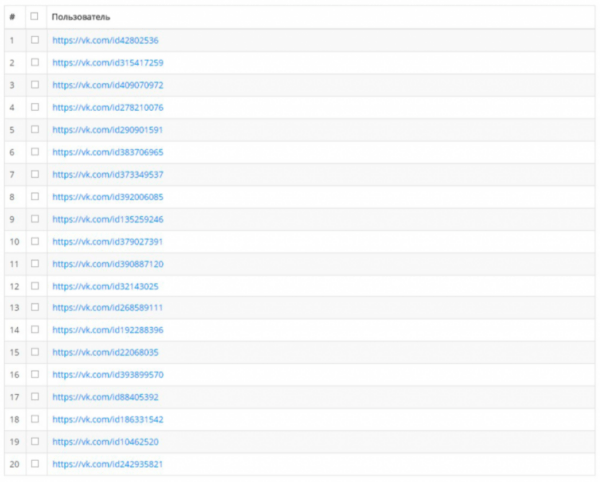Select row 11's checkbox
Image resolution: width=600 pixels, height=482 pixels.
coord(35,264)
